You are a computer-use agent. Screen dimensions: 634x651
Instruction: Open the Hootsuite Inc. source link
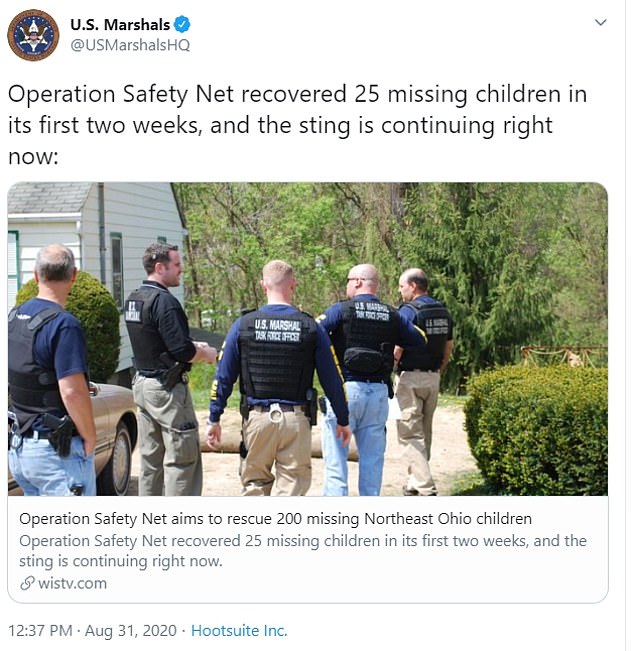pyautogui.click(x=239, y=631)
